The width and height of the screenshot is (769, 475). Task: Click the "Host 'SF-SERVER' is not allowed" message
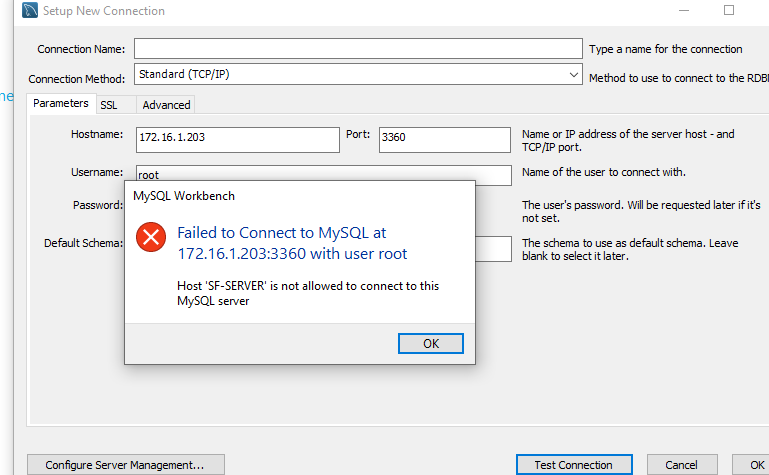pyautogui.click(x=308, y=293)
